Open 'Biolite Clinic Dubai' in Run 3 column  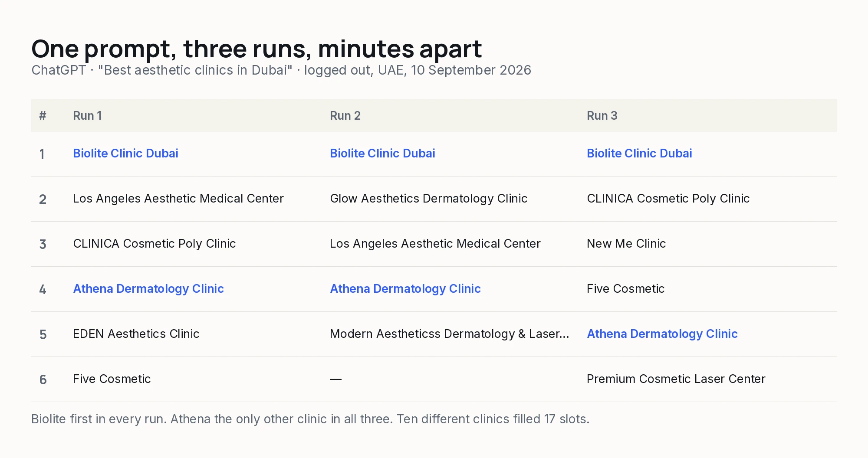pos(639,153)
